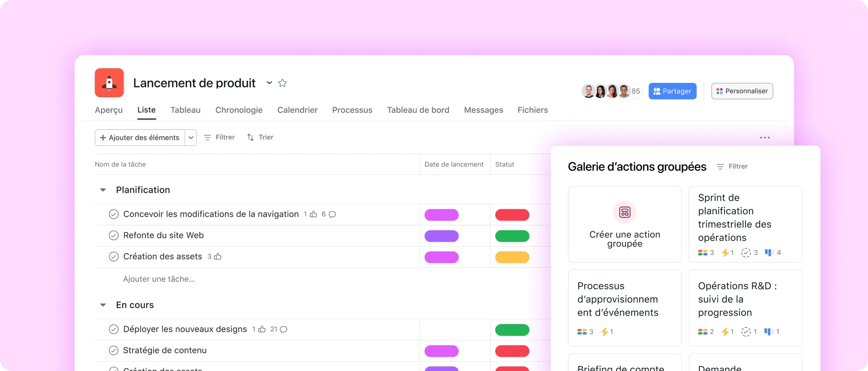Click the Statut column header
Viewport: 868px width, 371px height.
coord(505,164)
